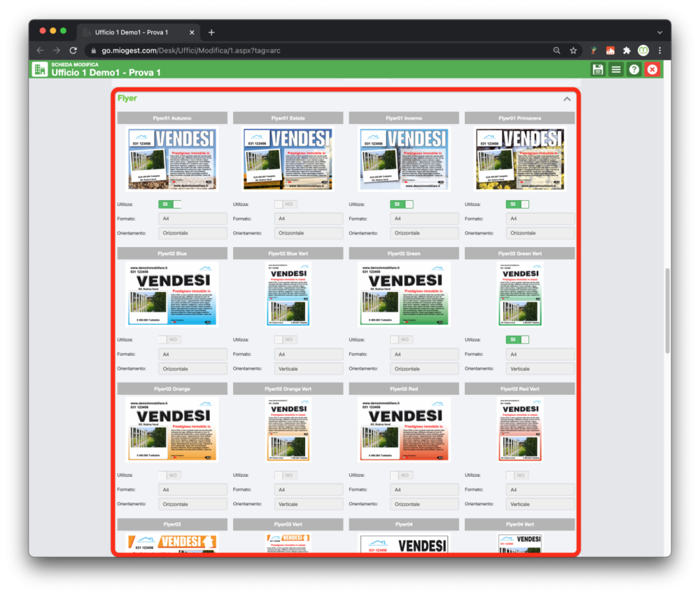700x595 pixels.
Task: Collapse the Flyer section with the chevron
Action: click(x=567, y=99)
